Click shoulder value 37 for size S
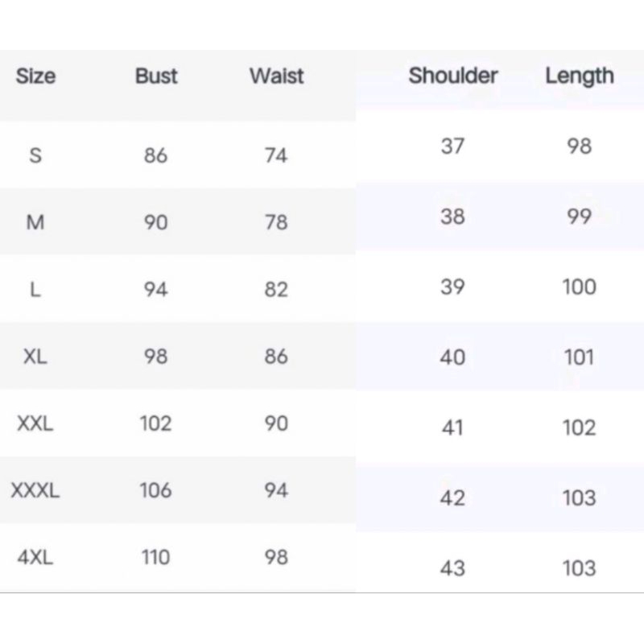This screenshot has width=644, height=644. 452,147
